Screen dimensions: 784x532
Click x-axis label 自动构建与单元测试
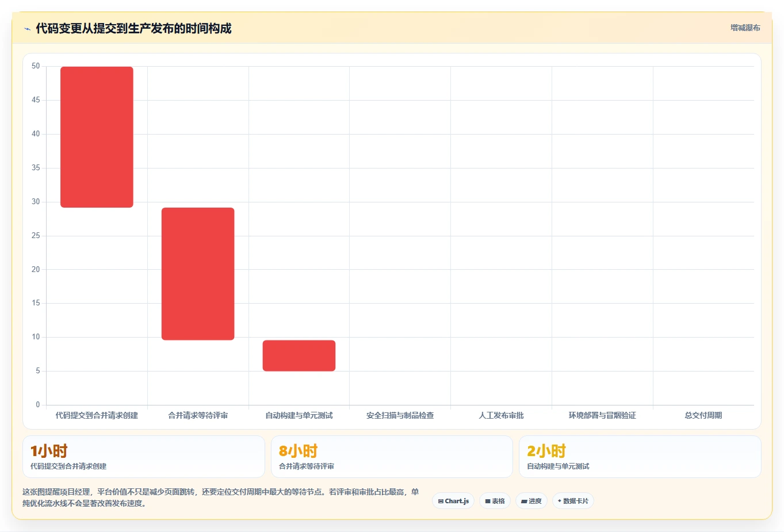(x=299, y=415)
